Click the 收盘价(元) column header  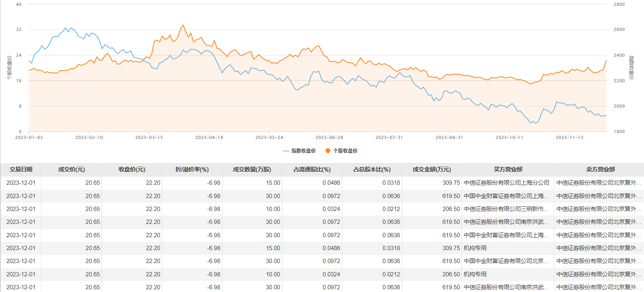coord(132,169)
